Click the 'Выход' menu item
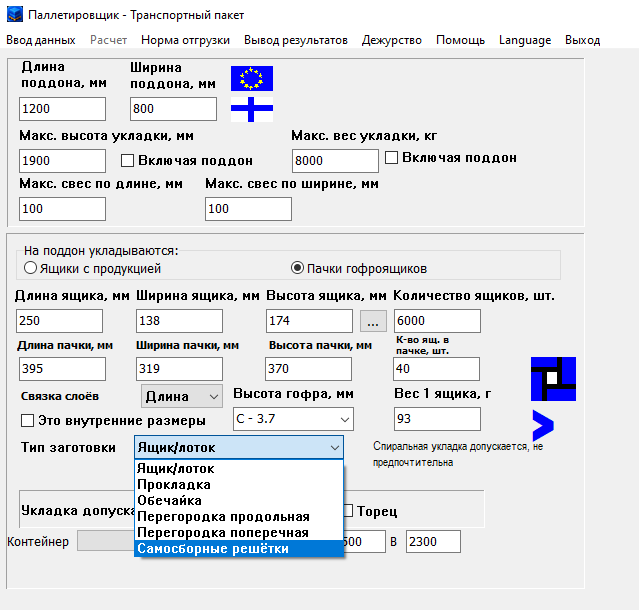Screen dimensions: 639x610 tap(582, 40)
